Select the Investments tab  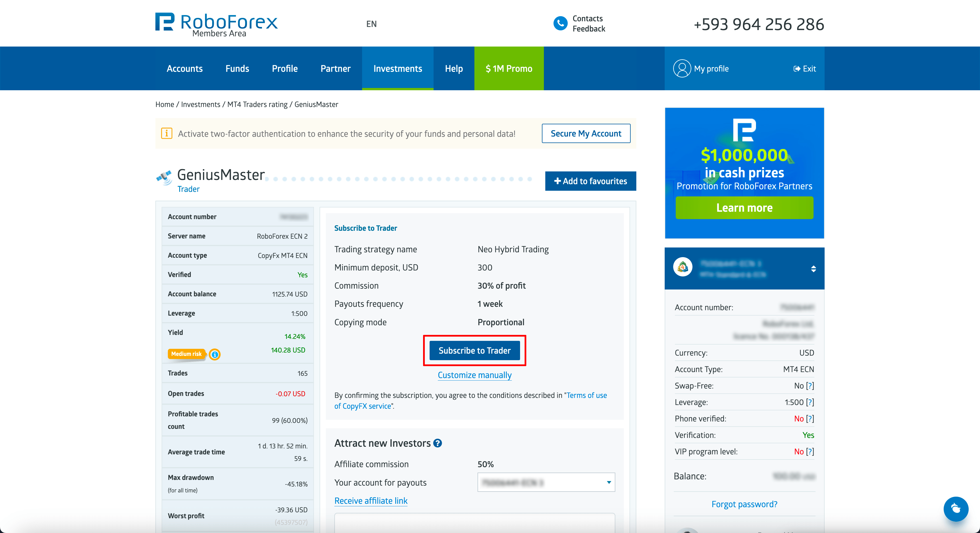[x=398, y=68]
